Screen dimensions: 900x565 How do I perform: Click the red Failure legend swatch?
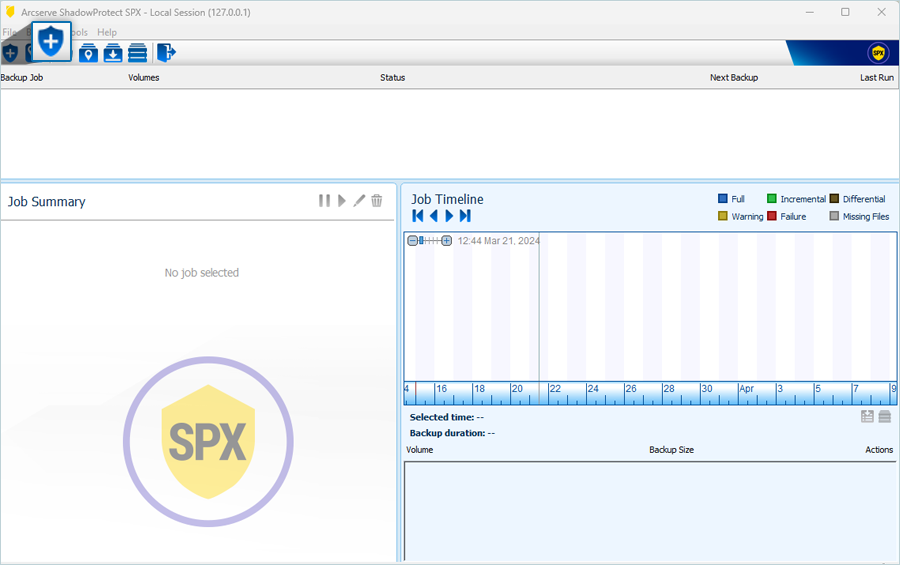[771, 216]
